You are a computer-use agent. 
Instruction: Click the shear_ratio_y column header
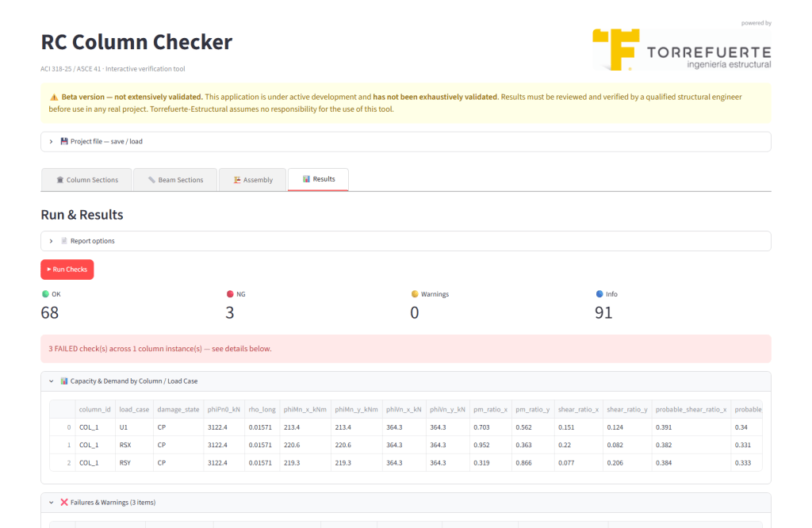tap(627, 409)
